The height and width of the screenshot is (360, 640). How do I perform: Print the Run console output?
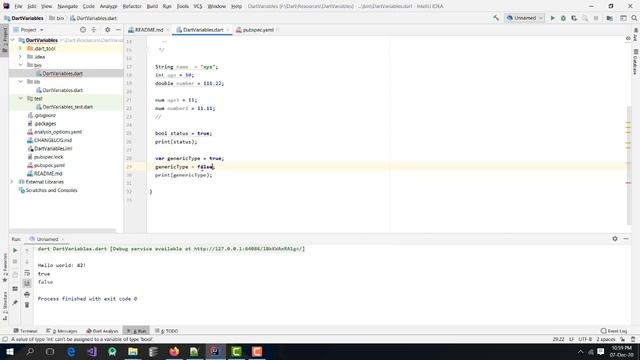(x=27, y=294)
